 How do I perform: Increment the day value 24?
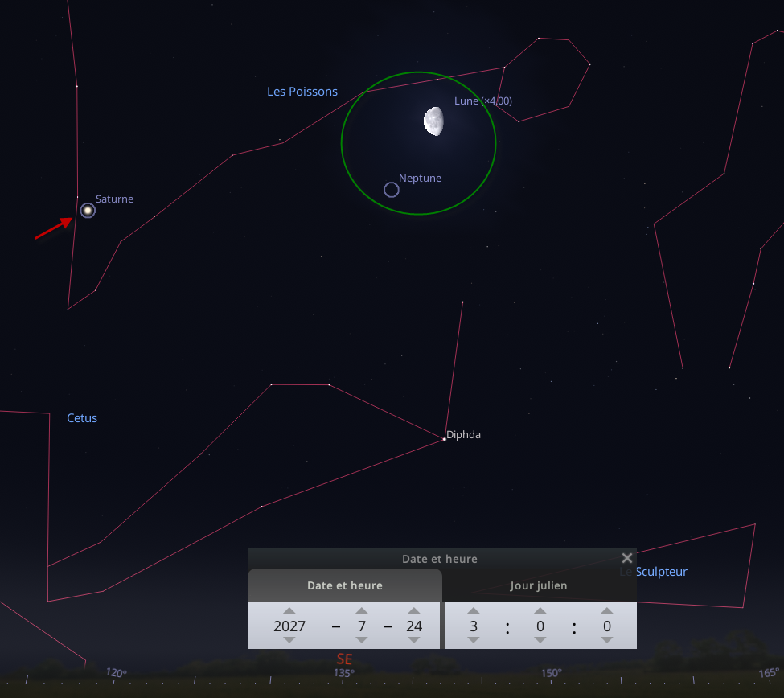point(413,611)
